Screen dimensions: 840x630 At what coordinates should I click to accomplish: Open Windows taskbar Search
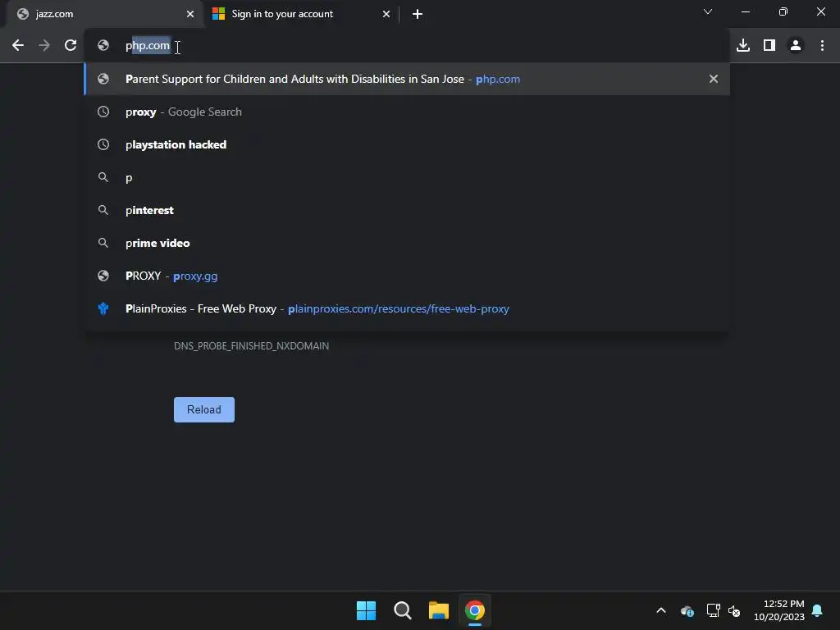(402, 610)
